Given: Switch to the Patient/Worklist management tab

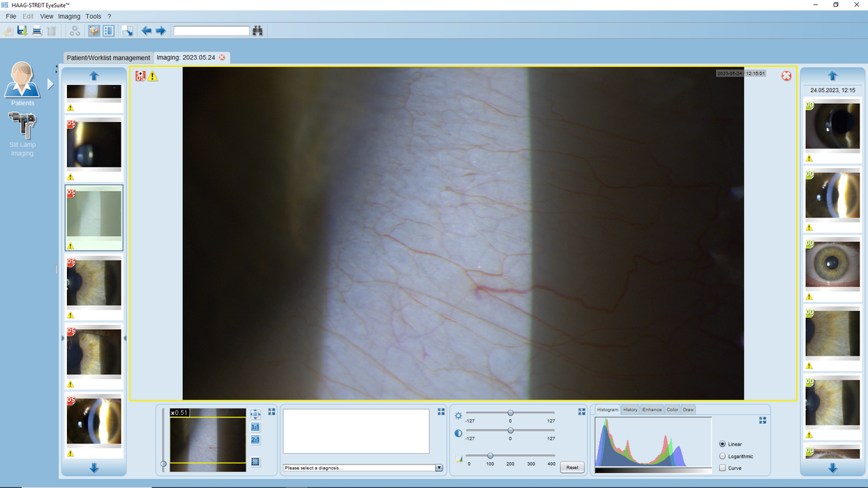Looking at the screenshot, I should (107, 57).
